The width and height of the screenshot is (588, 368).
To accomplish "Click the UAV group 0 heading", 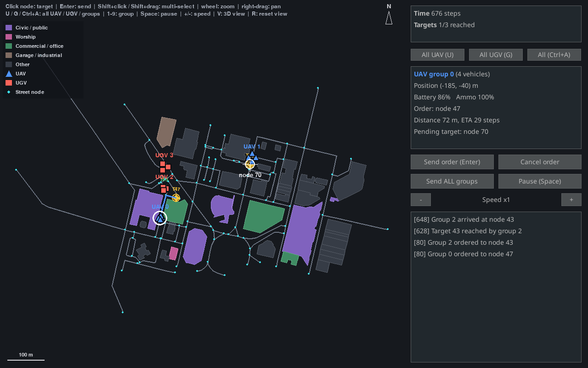I will pyautogui.click(x=434, y=74).
